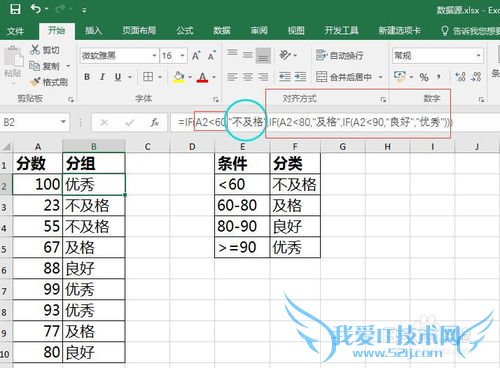500x368 pixels.
Task: Click the comma style icon
Action: click(439, 77)
